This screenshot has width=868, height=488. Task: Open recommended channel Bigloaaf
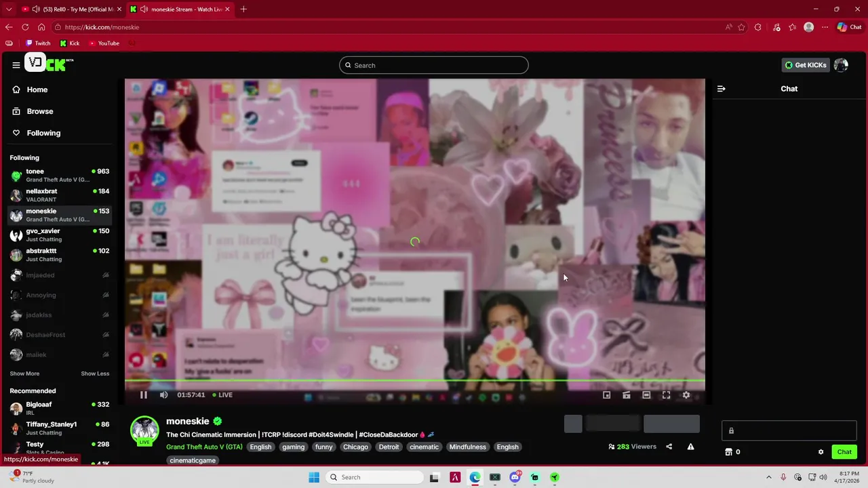point(60,409)
